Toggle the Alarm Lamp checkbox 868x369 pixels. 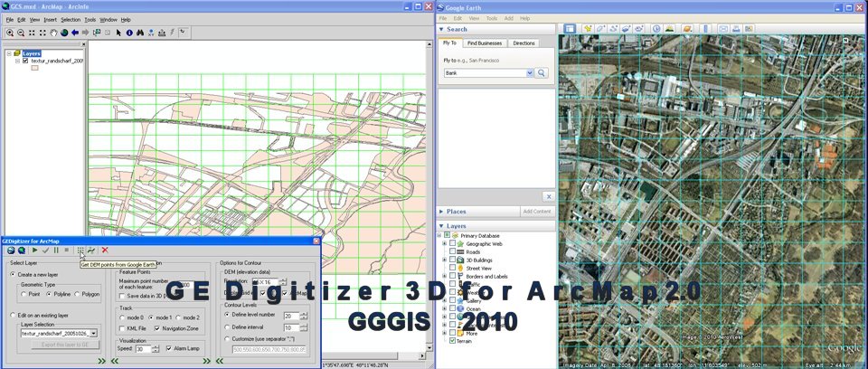[169, 349]
